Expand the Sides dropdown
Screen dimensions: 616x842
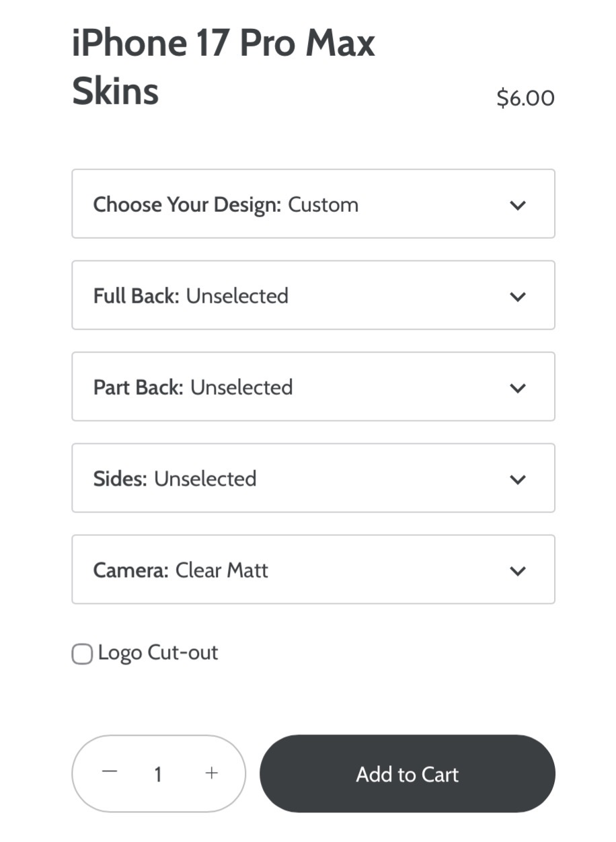tap(313, 478)
